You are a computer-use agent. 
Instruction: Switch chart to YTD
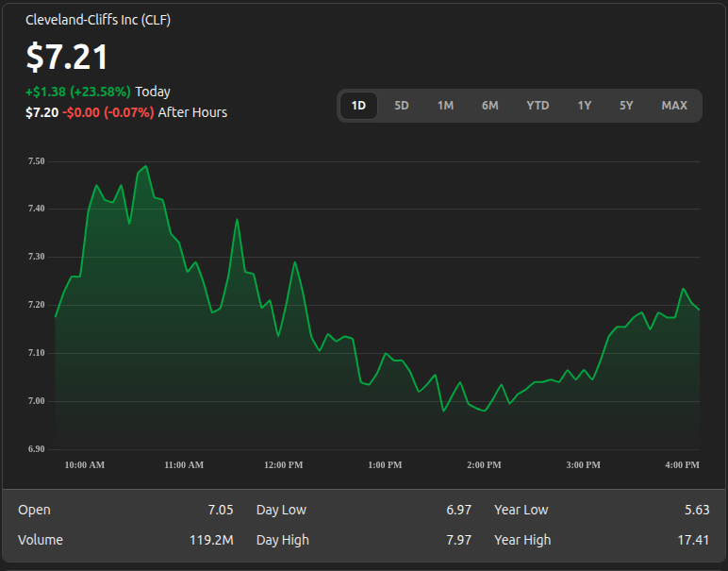[x=538, y=106]
